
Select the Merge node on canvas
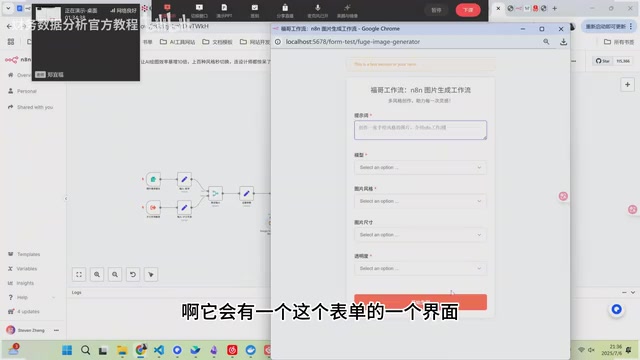215,193
